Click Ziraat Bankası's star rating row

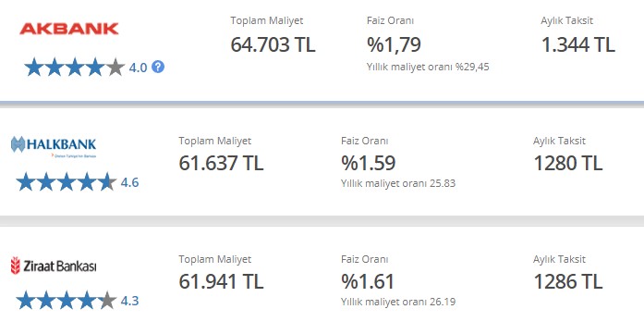(x=67, y=301)
